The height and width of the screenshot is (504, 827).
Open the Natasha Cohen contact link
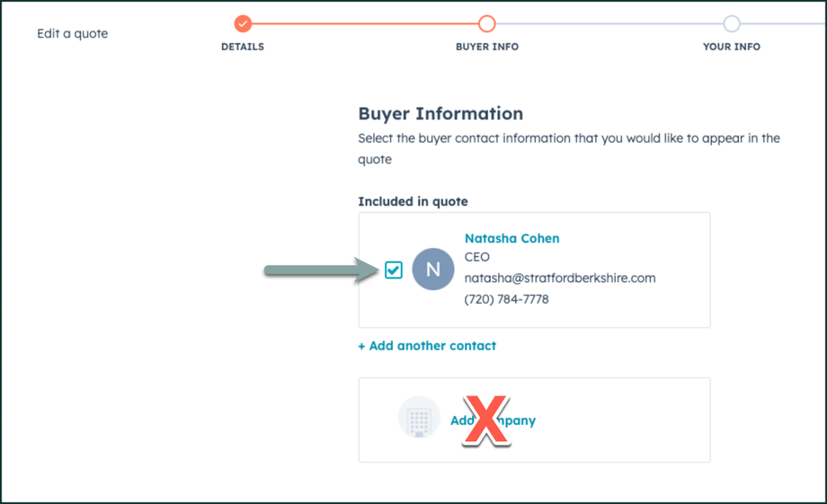pos(511,238)
